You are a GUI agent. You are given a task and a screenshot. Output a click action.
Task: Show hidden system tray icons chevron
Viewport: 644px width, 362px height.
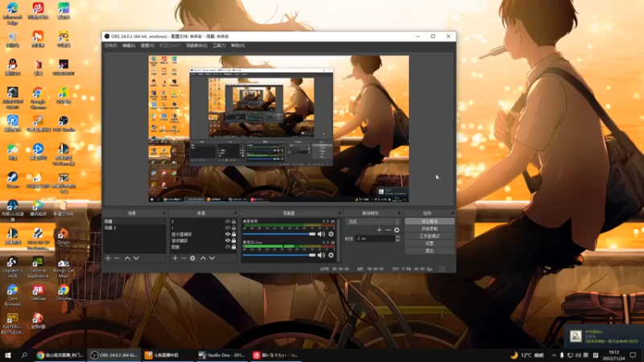pos(554,355)
